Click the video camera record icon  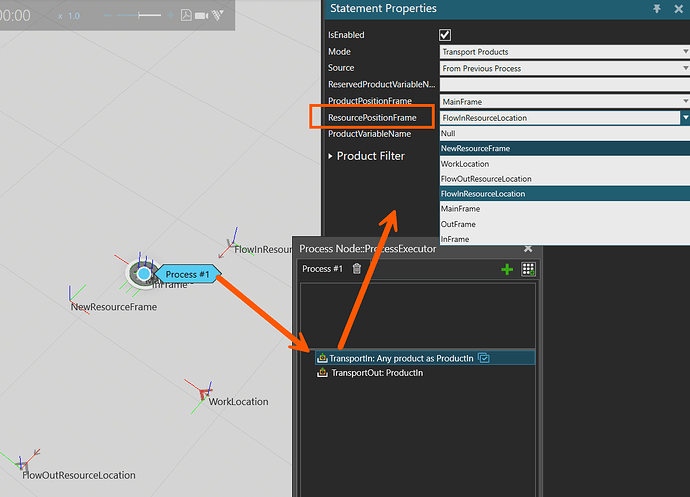pos(202,16)
